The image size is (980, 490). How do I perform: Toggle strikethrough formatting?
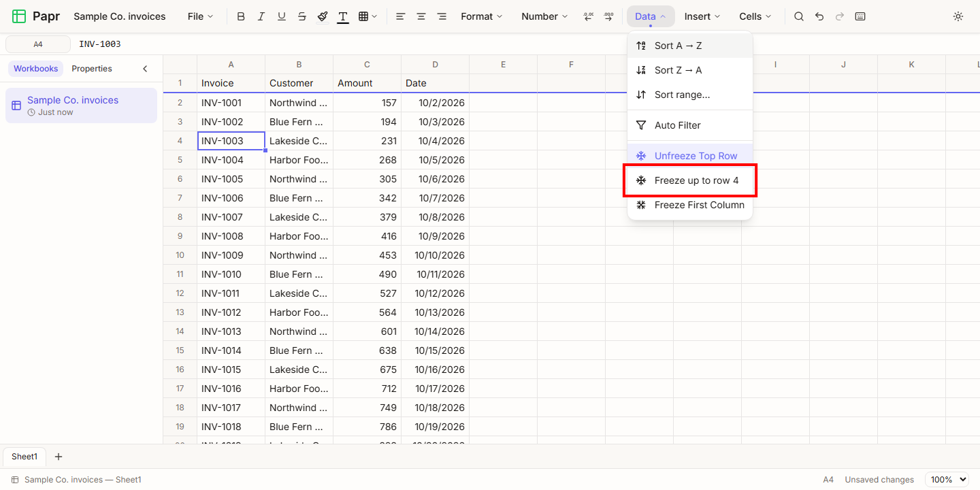point(302,16)
